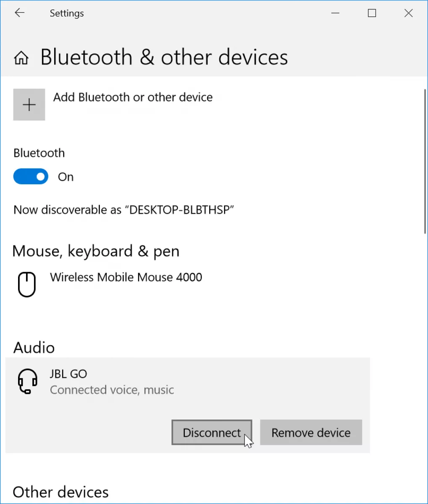
Task: Click the Connected voice, music status text
Action: (112, 390)
